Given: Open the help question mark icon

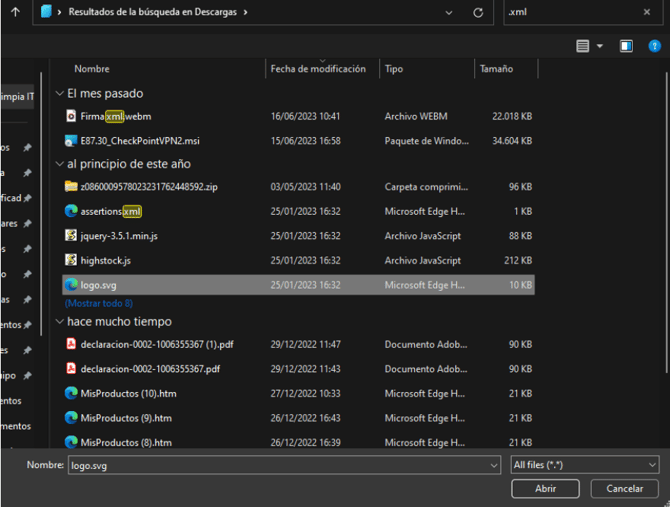Looking at the screenshot, I should click(654, 46).
